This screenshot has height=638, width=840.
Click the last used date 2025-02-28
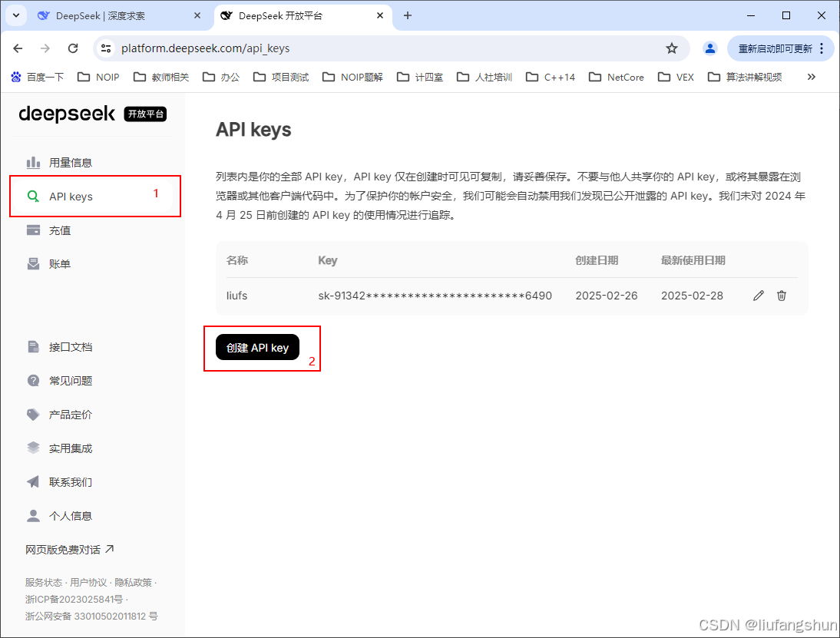coord(692,296)
